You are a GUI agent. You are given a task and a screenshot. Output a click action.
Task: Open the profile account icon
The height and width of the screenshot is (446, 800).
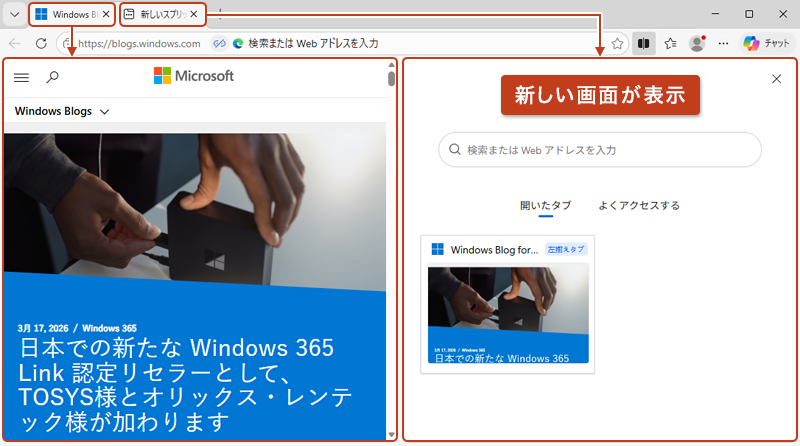pyautogui.click(x=697, y=43)
